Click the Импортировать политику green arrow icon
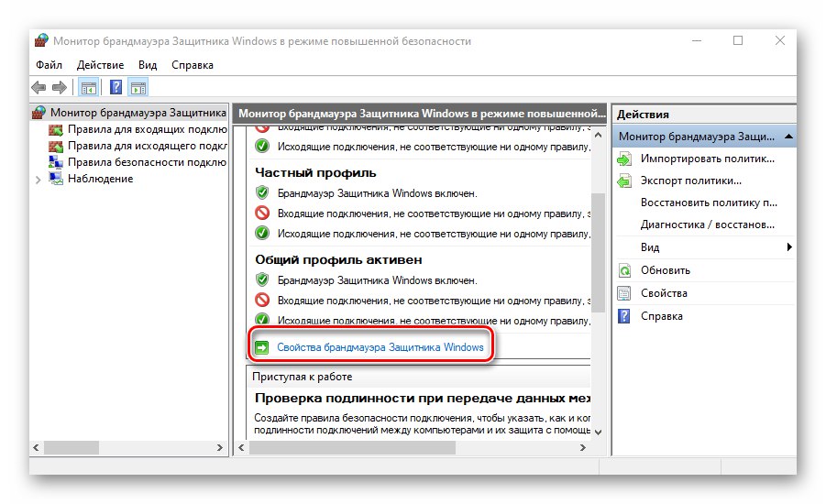Viewport: 826px width, 504px height. pos(624,159)
